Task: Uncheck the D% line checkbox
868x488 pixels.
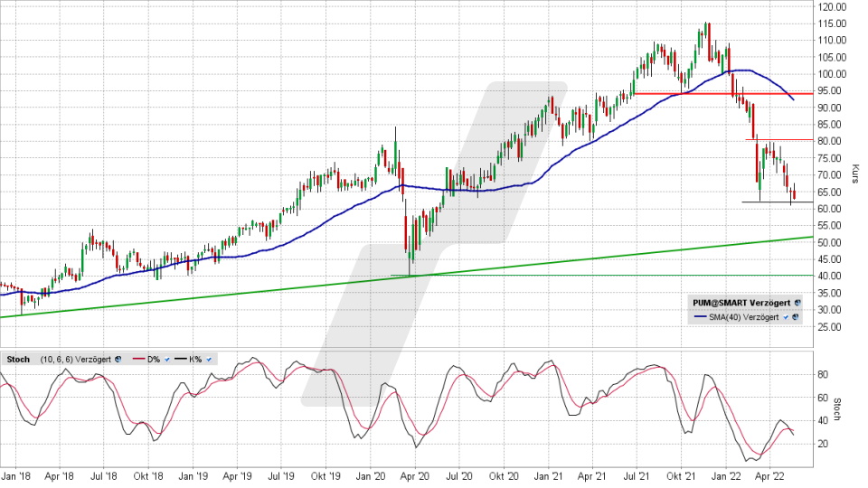Action: coord(167,360)
